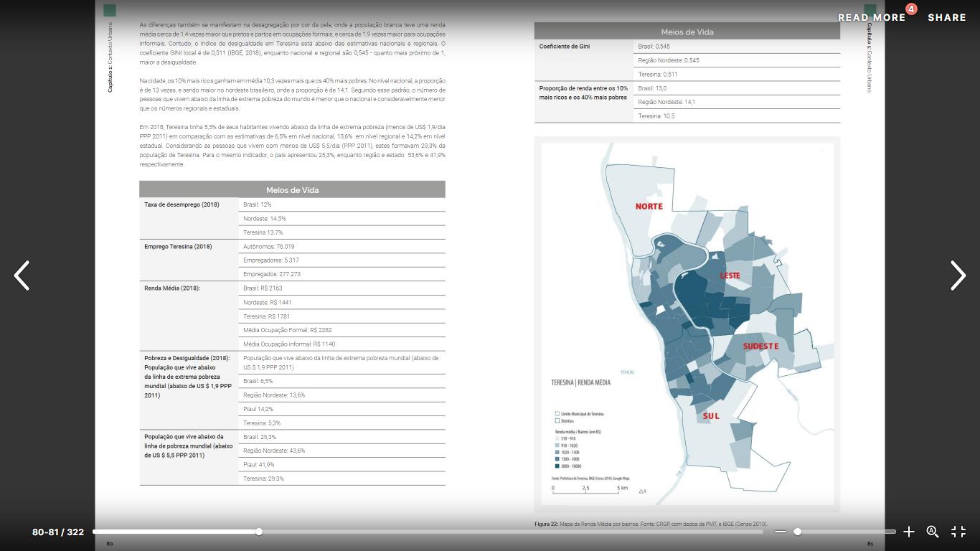
Task: Click the zoom out minus icon
Action: (x=781, y=532)
